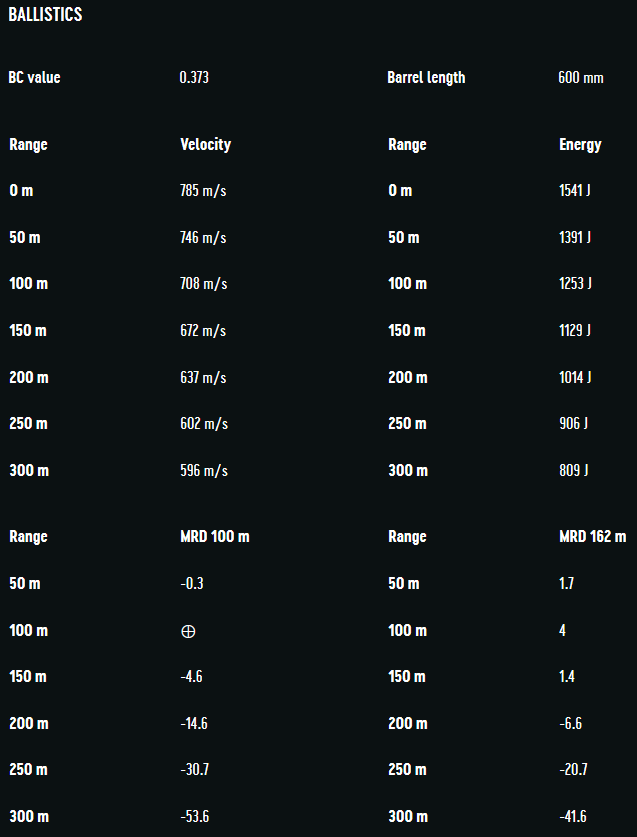Click the -14.6 drop value

[194, 723]
